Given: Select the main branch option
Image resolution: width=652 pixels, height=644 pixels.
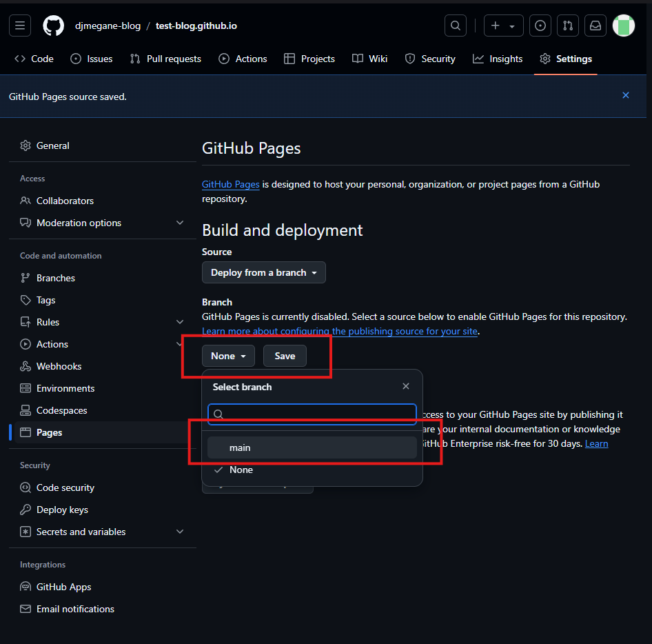Looking at the screenshot, I should coord(312,447).
